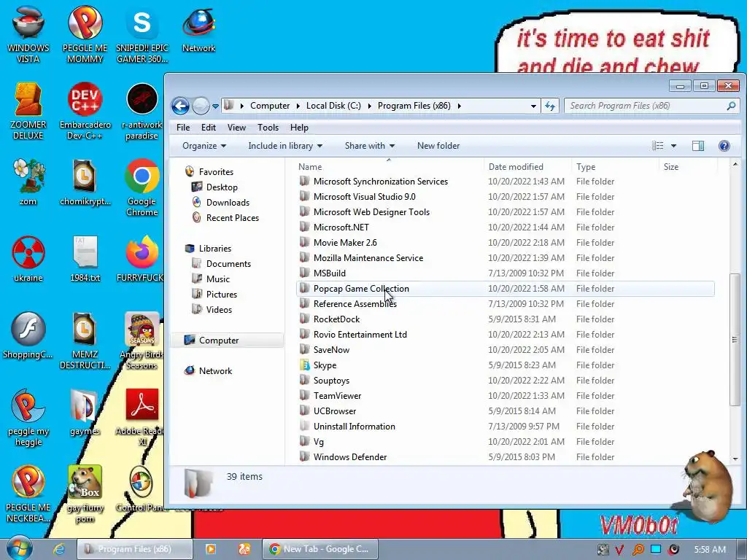The width and height of the screenshot is (747, 560).
Task: Click the Explorer Back arrow button
Action: pos(181,106)
